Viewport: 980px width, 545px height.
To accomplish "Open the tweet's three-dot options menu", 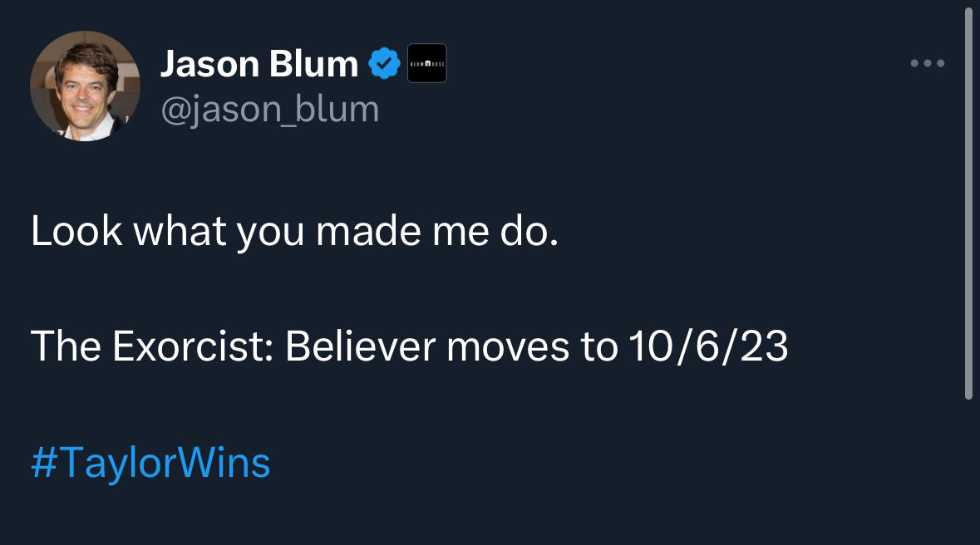I will point(927,62).
